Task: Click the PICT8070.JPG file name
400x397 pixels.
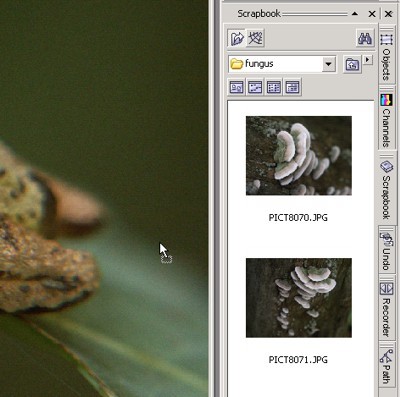Action: click(x=298, y=218)
